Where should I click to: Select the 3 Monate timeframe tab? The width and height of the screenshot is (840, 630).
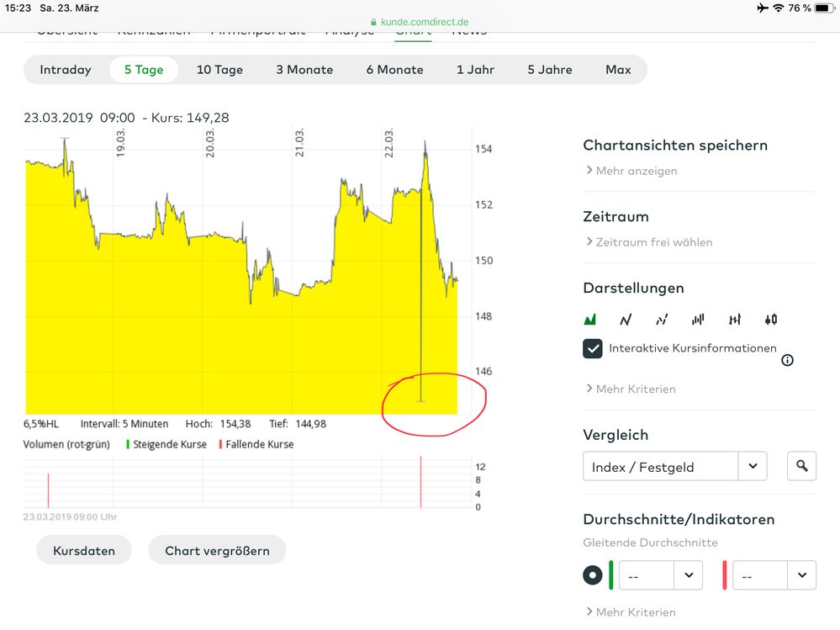coord(304,70)
